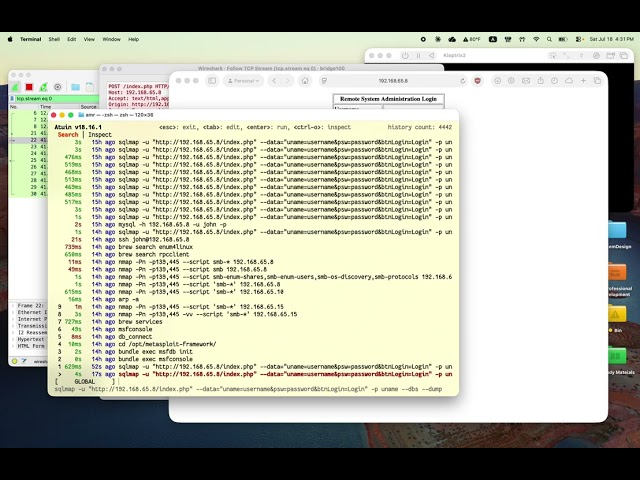Switch to the Search tab in Atuin
The height and width of the screenshot is (480, 640).
tap(68, 135)
